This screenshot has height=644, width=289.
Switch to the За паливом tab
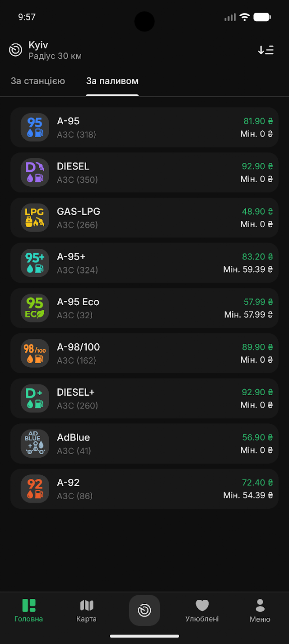pos(112,81)
